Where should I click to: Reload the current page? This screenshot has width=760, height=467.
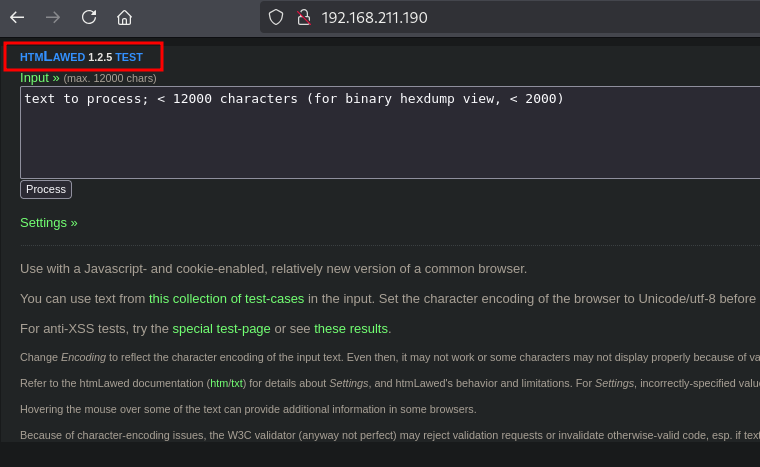[89, 17]
